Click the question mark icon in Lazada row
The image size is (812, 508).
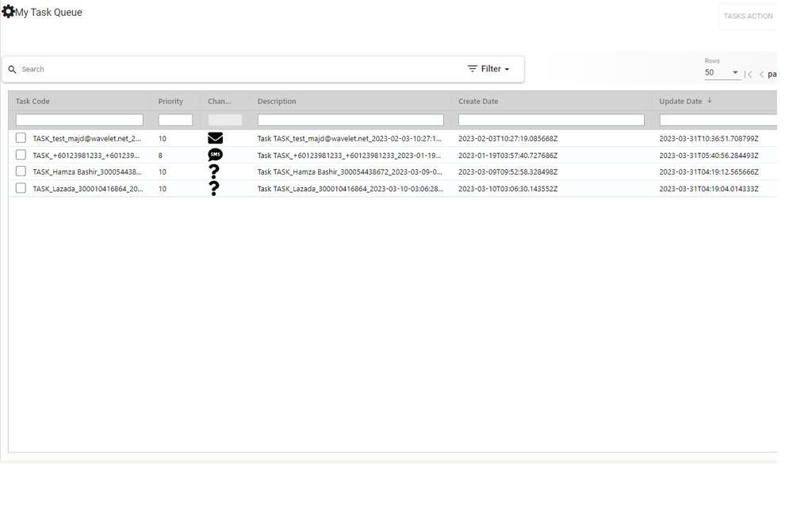coord(214,188)
